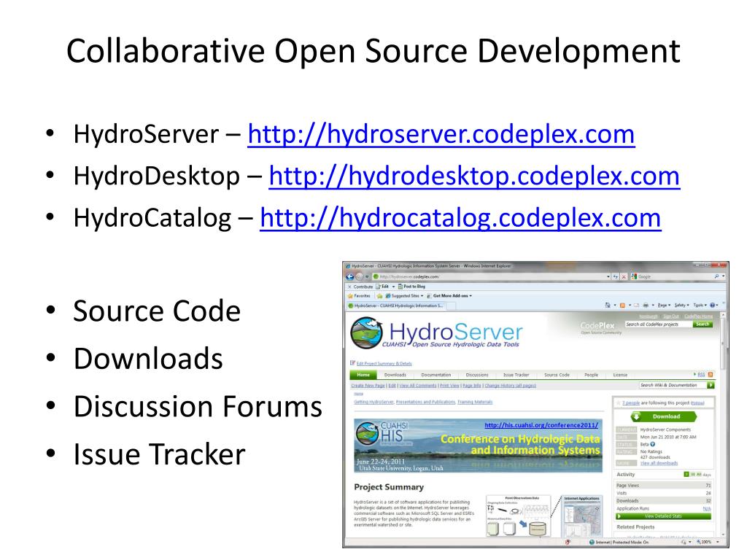Click the Search all CodePlex projects field
Image resolution: width=747 pixels, height=560 pixels.
[658, 324]
